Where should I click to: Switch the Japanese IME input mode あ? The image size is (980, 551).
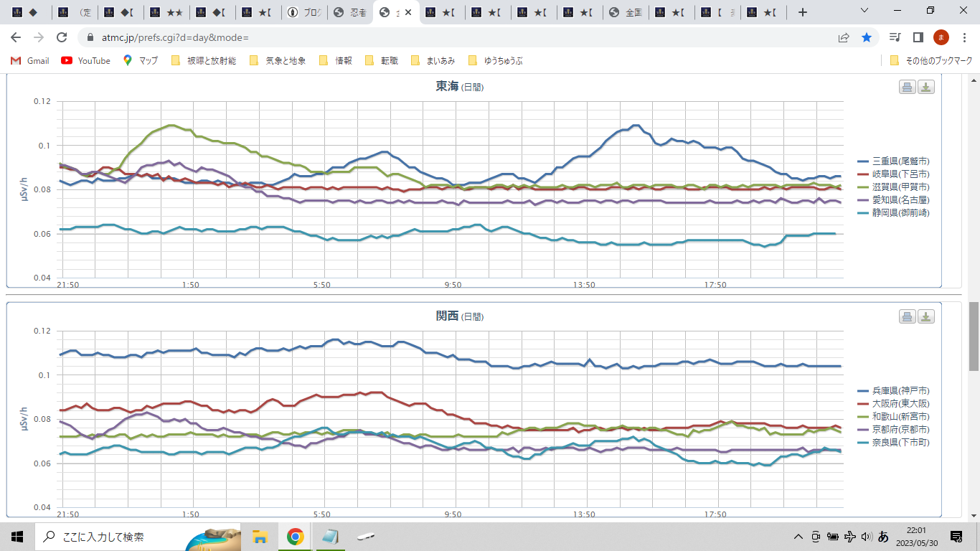884,537
